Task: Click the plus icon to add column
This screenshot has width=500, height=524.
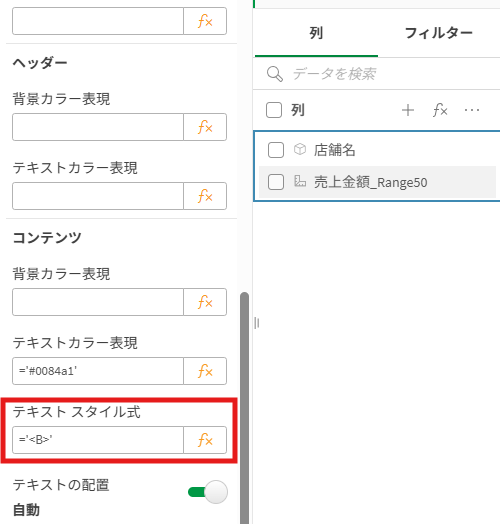Action: [x=408, y=110]
